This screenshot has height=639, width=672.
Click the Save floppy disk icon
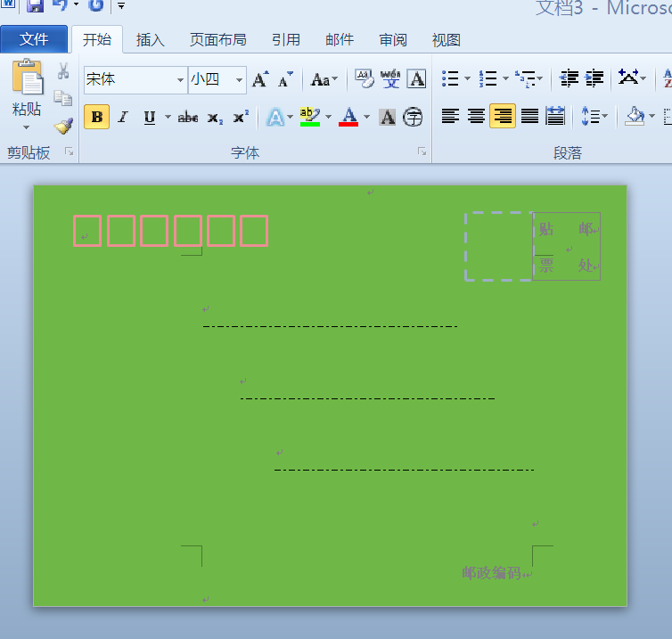(35, 5)
